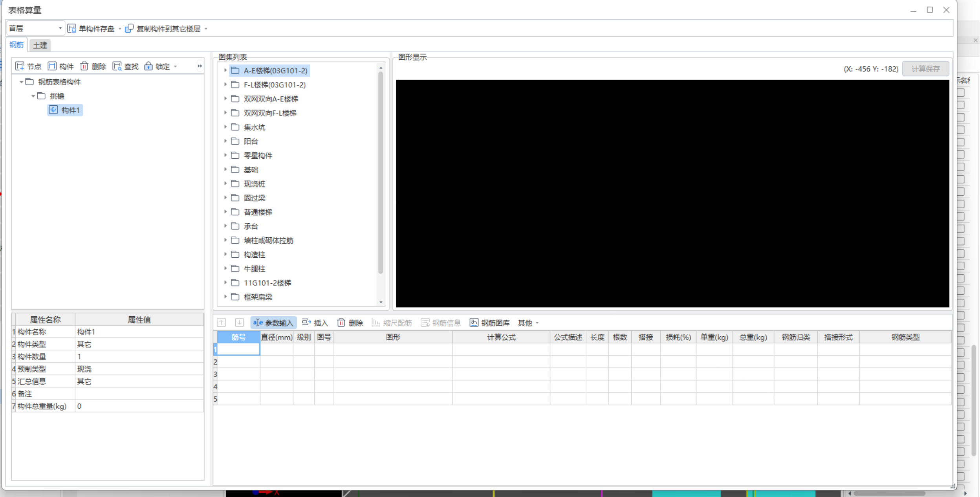Click the 构件 add component icon
Viewport: 980px width, 497px height.
point(52,66)
